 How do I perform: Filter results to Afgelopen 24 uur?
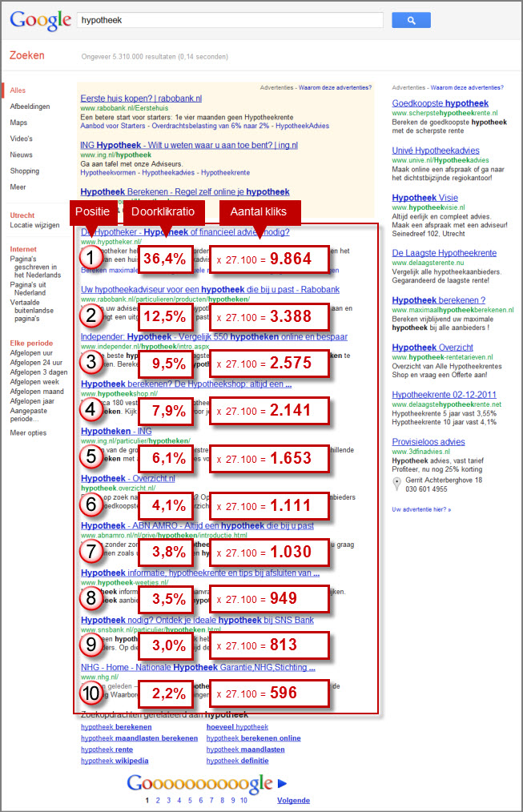point(36,363)
